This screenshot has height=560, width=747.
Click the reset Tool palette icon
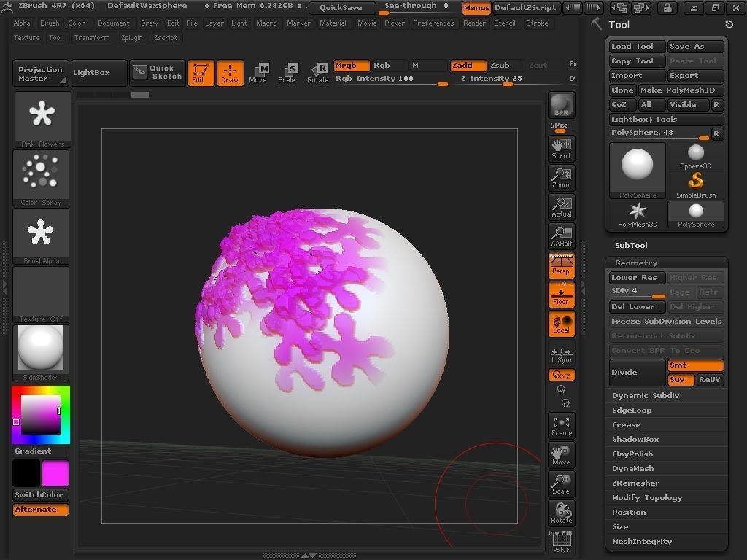(729, 24)
